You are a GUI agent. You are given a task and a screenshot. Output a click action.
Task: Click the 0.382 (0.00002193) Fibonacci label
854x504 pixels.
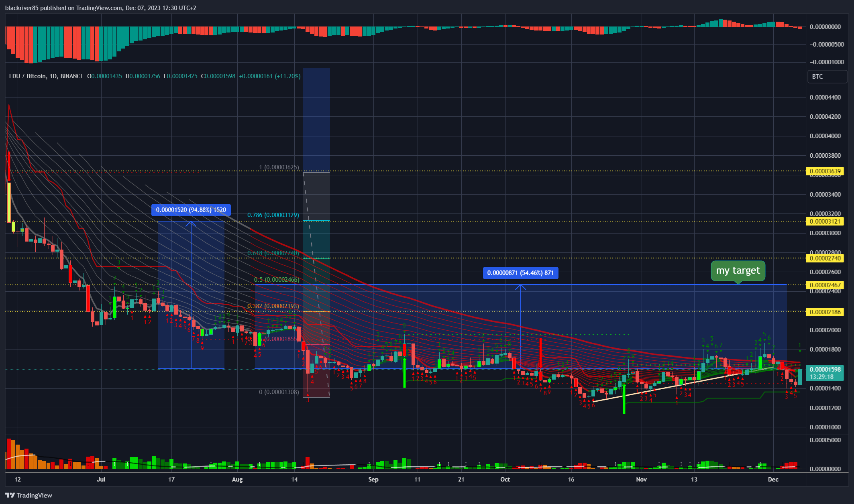pyautogui.click(x=273, y=306)
